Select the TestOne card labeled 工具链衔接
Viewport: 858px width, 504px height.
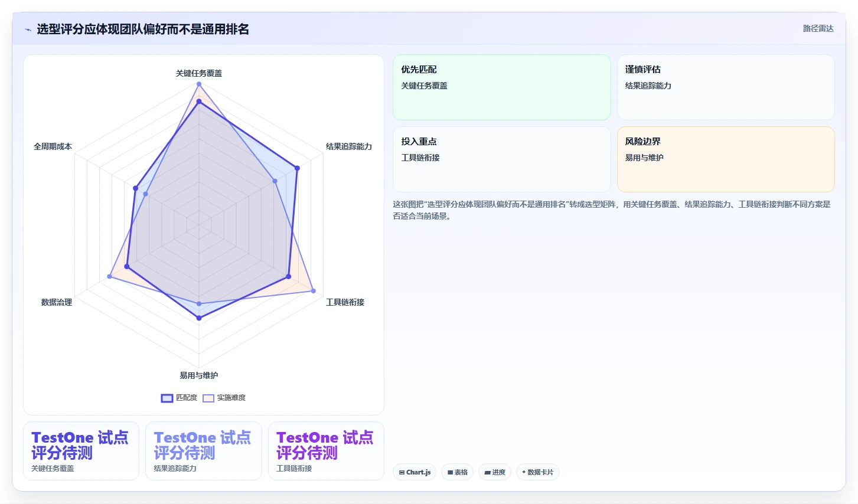pyautogui.click(x=326, y=451)
